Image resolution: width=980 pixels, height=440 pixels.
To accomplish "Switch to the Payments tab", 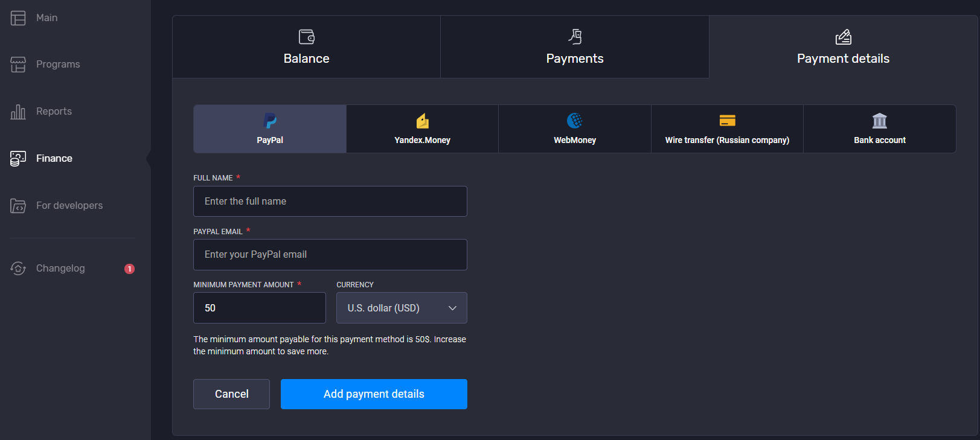I will [x=575, y=46].
